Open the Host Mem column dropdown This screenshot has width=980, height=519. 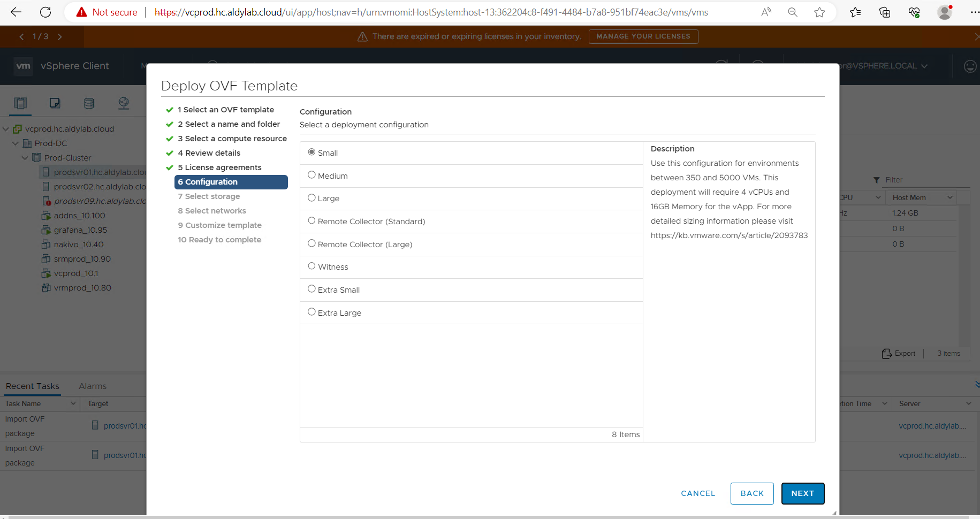pyautogui.click(x=950, y=197)
